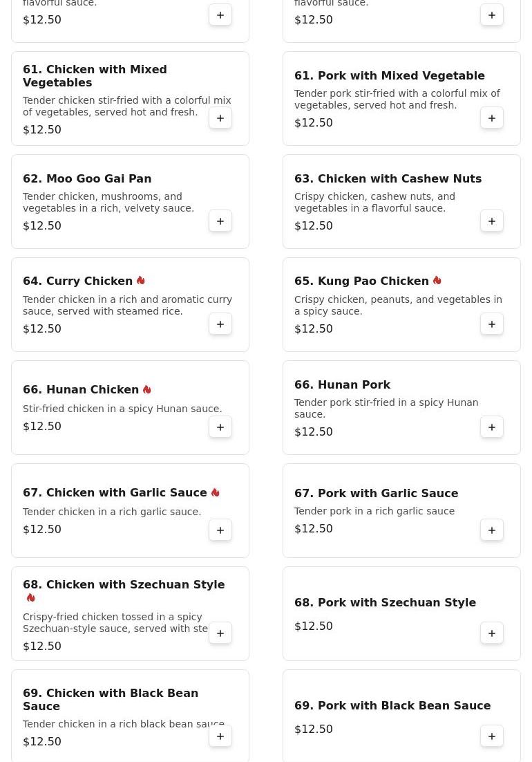Add Chicken with Szechuan Style to cart

tap(220, 633)
